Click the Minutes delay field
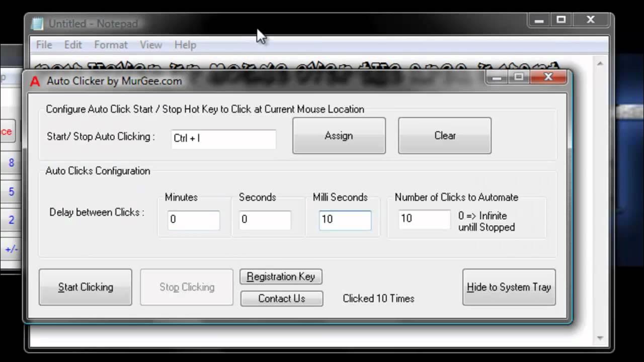The height and width of the screenshot is (362, 644). pos(193,220)
